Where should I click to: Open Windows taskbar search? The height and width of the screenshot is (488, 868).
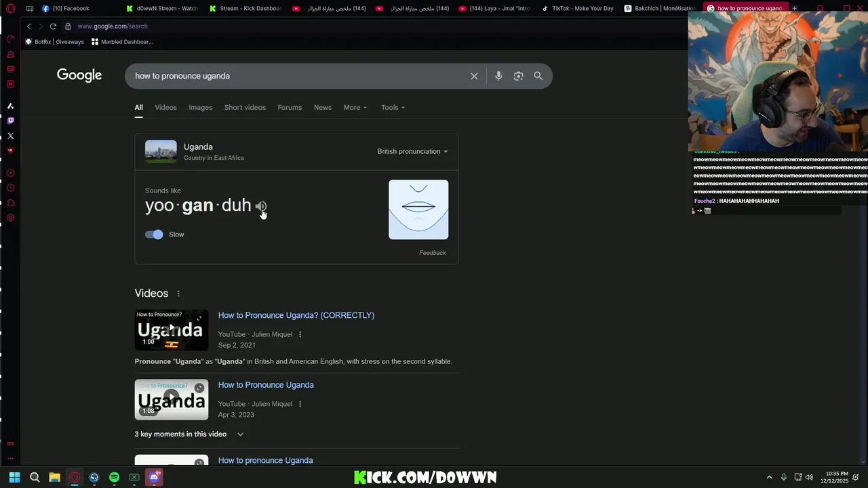(35, 477)
